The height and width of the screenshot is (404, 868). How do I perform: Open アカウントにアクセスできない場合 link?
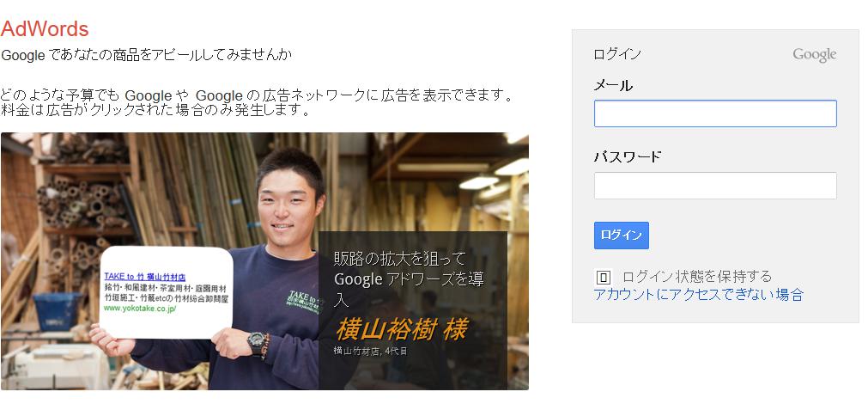click(697, 294)
